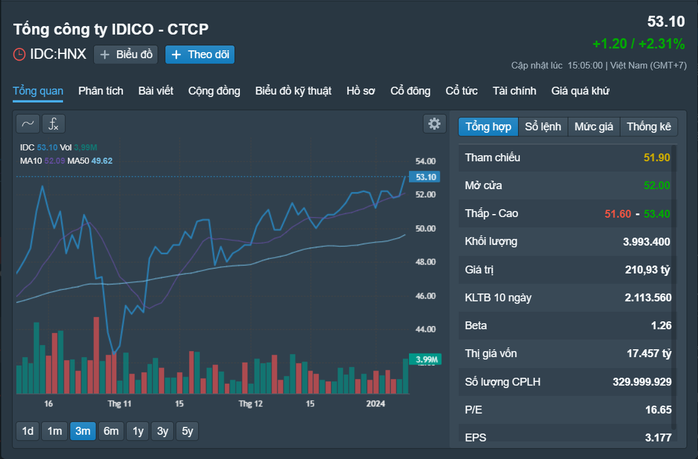
Task: Click the Tổng công ty IDICO - CTCP title
Action: pos(111,29)
